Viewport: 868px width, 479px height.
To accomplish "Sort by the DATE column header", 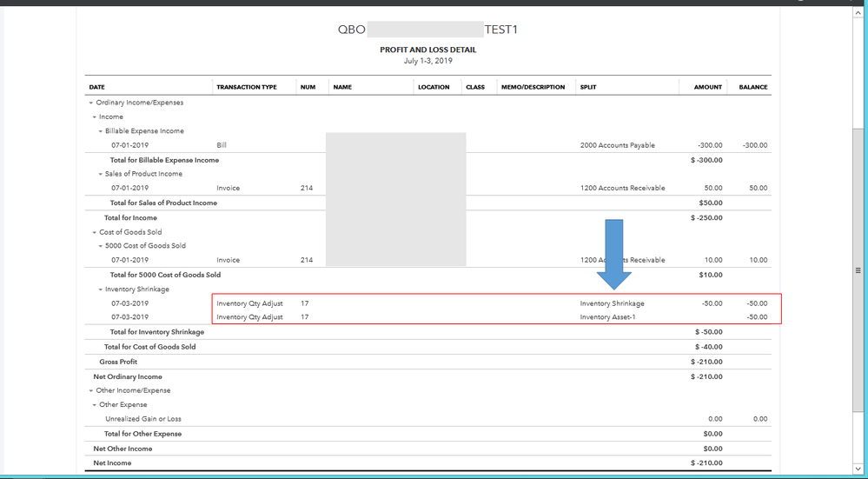I will coord(96,88).
